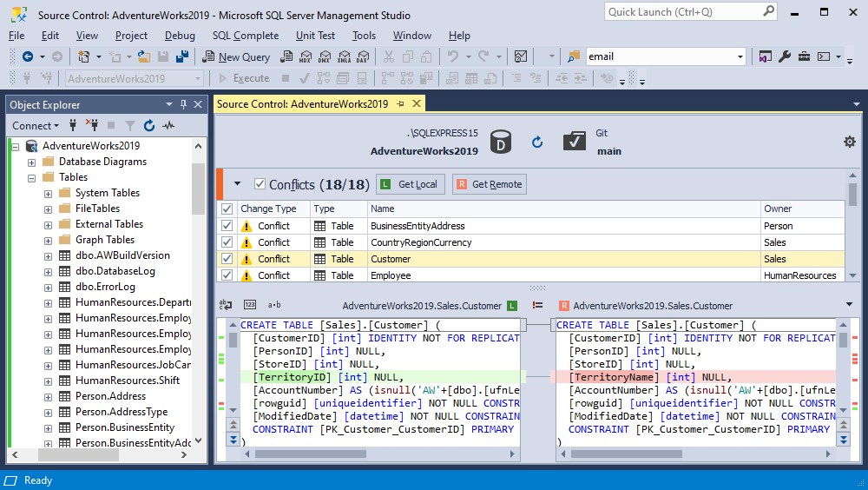Click the Quick Launch input field
Image resolution: width=868 pixels, height=490 pixels.
click(x=683, y=11)
